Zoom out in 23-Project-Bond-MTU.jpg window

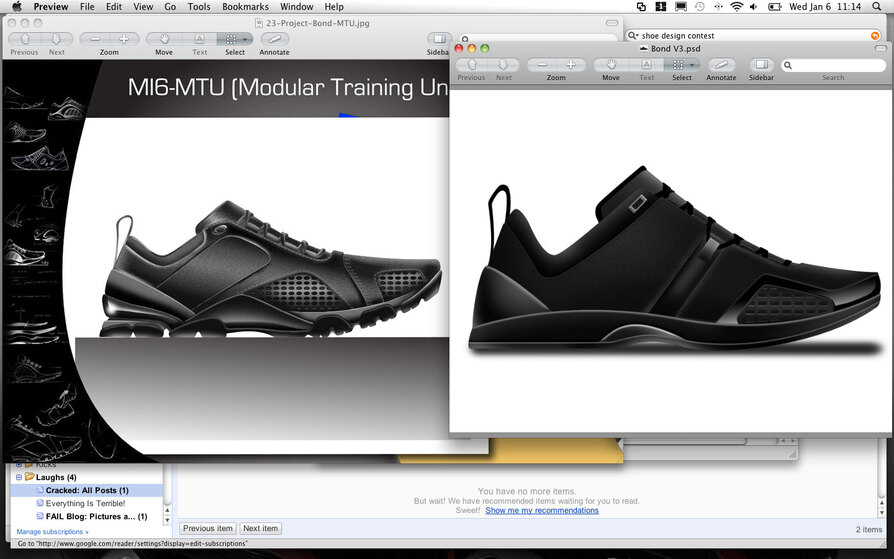pos(95,39)
